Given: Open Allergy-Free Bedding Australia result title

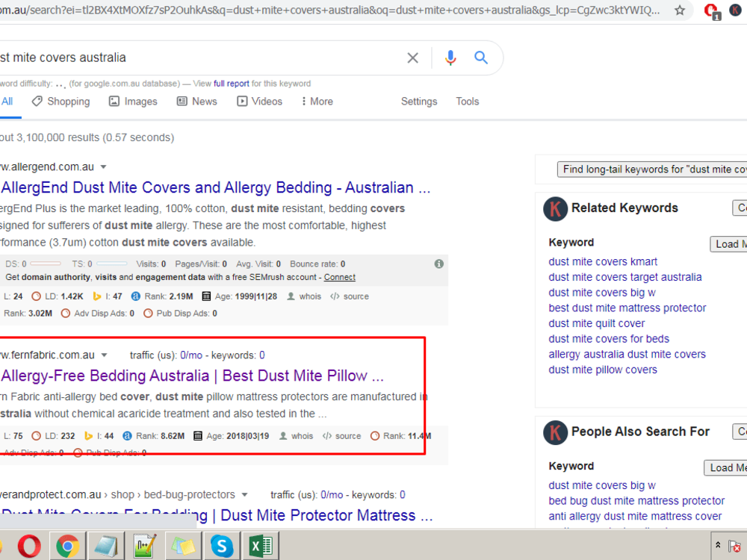Looking at the screenshot, I should [192, 376].
